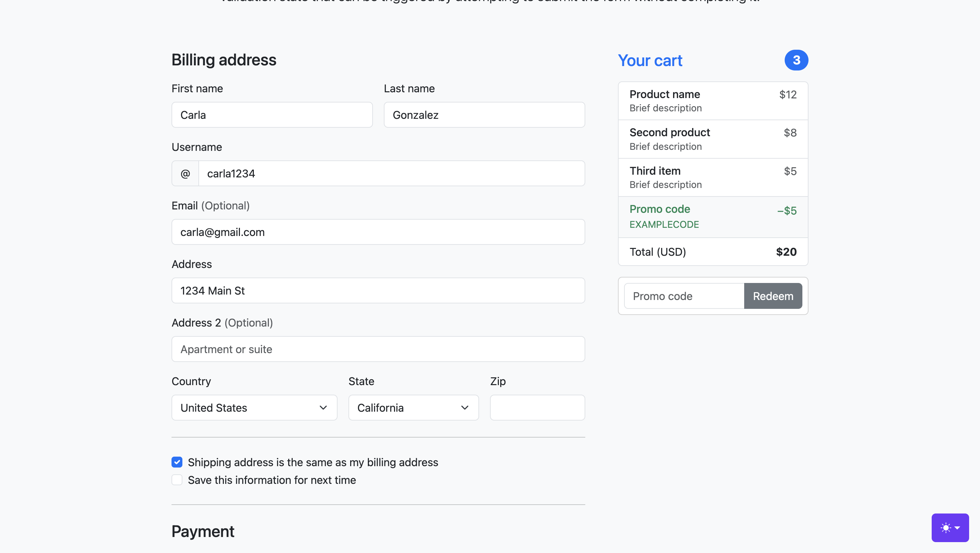Click the Last name field containing Gonzalez
Screen dimensions: 980x553
coord(484,115)
